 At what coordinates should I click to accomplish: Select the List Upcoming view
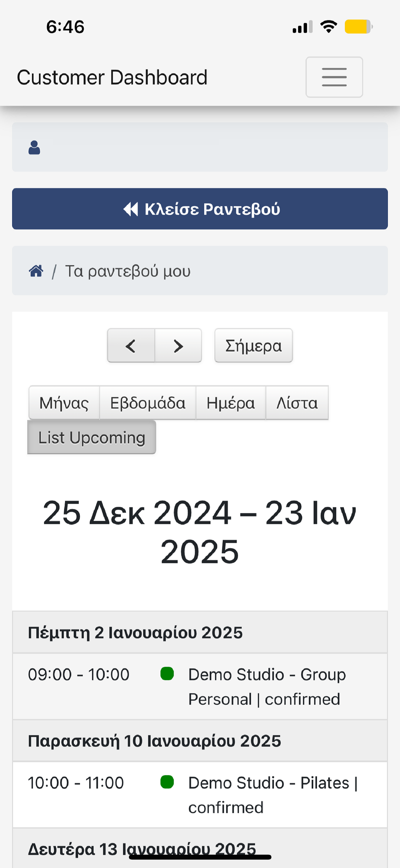91,437
